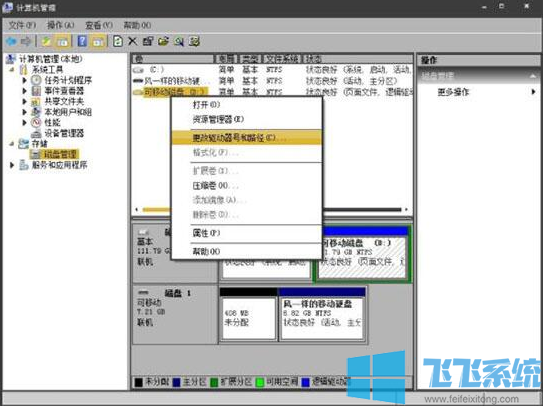543x406 pixels.
Task: Click the Help question mark toolbar icon
Action: pyautogui.click(x=82, y=41)
